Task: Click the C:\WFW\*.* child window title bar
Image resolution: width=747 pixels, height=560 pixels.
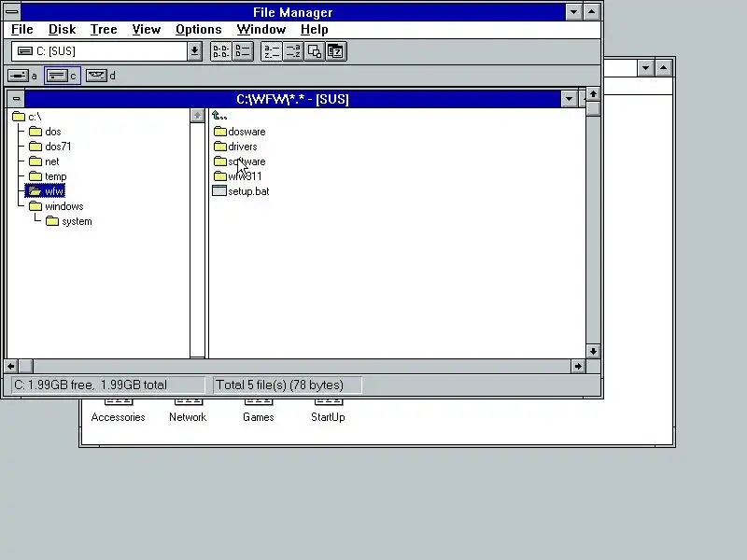Action: (292, 99)
